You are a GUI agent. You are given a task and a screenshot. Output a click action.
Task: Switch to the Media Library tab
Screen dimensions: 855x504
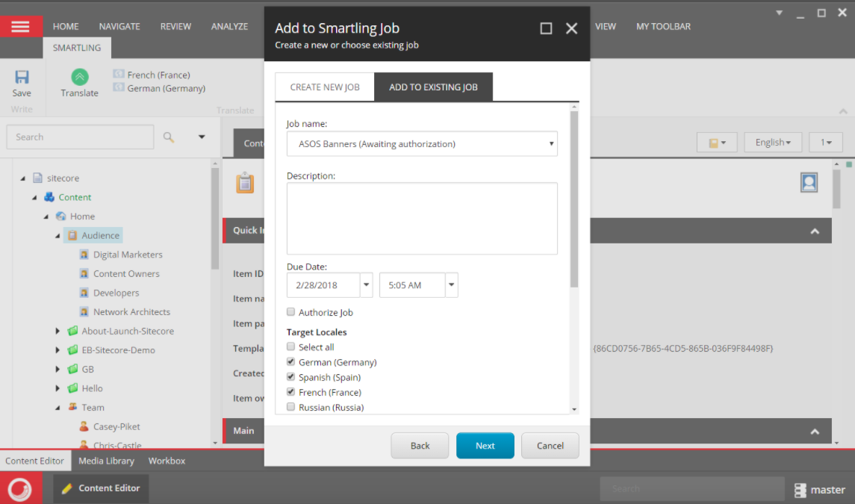click(106, 461)
